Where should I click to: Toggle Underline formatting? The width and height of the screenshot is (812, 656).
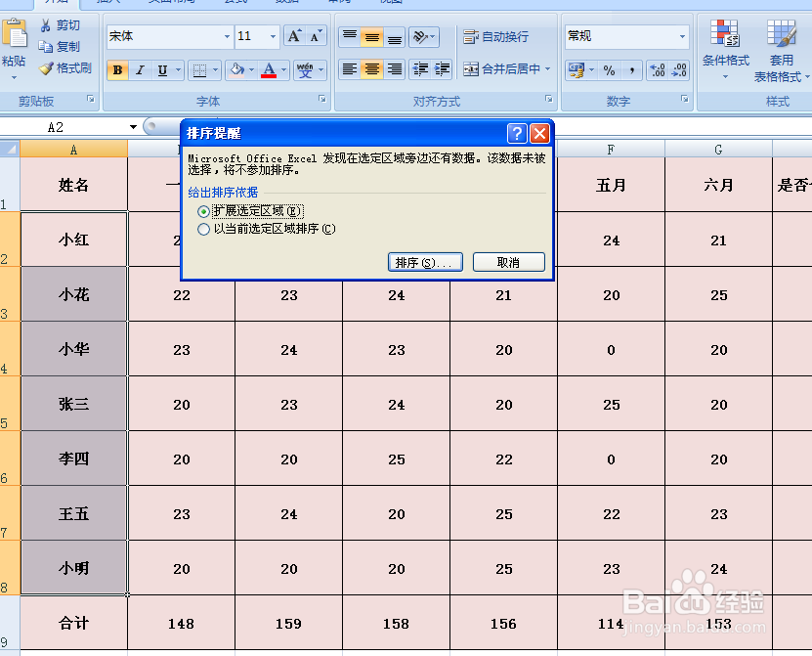(162, 70)
